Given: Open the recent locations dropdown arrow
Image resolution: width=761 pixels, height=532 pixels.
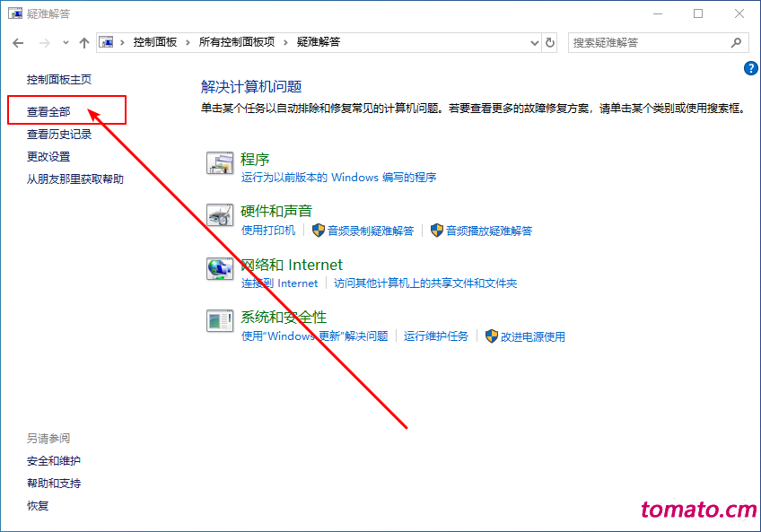Looking at the screenshot, I should coord(66,43).
